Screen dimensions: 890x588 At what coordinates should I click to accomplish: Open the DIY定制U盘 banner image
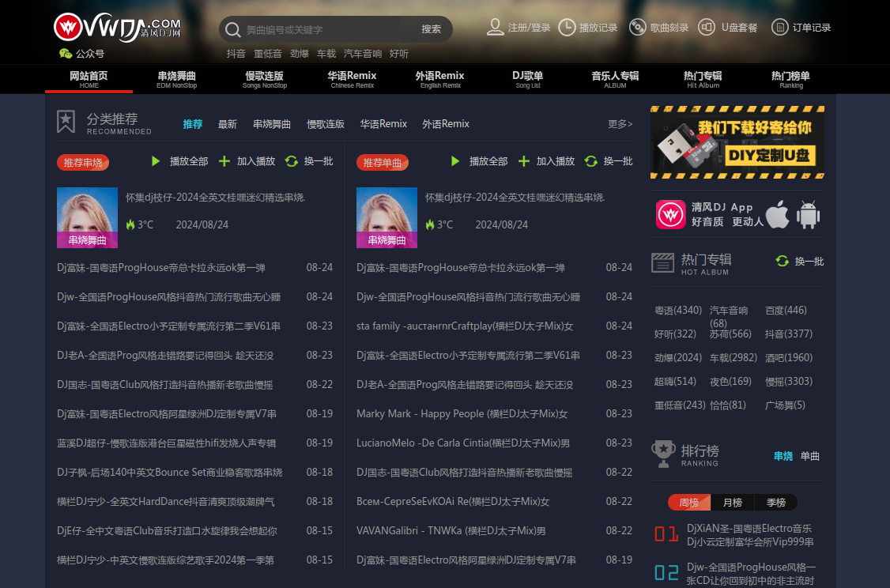[737, 142]
